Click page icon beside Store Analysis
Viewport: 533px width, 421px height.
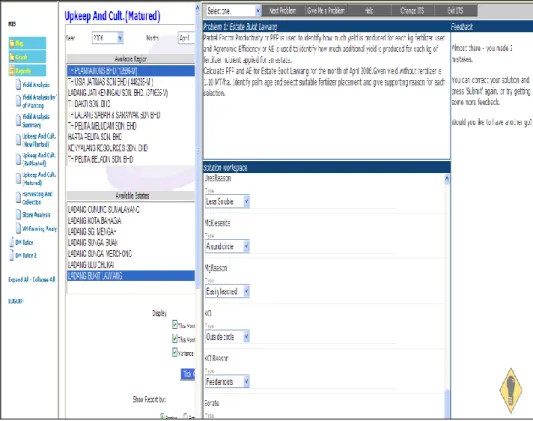[19, 214]
